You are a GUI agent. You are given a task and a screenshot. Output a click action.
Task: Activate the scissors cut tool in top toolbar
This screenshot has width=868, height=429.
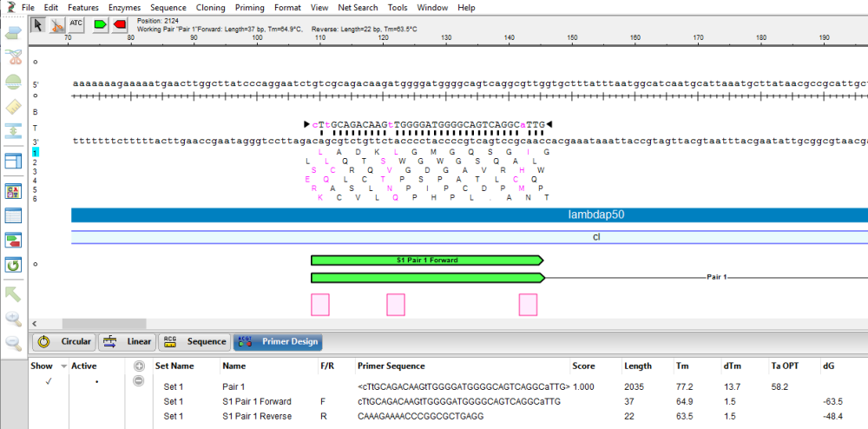coord(56,25)
